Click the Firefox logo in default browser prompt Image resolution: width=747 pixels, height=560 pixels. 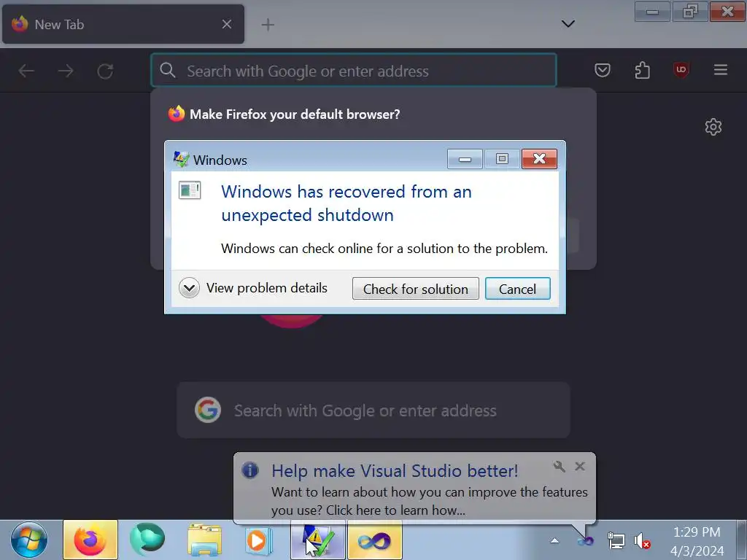[x=177, y=114]
